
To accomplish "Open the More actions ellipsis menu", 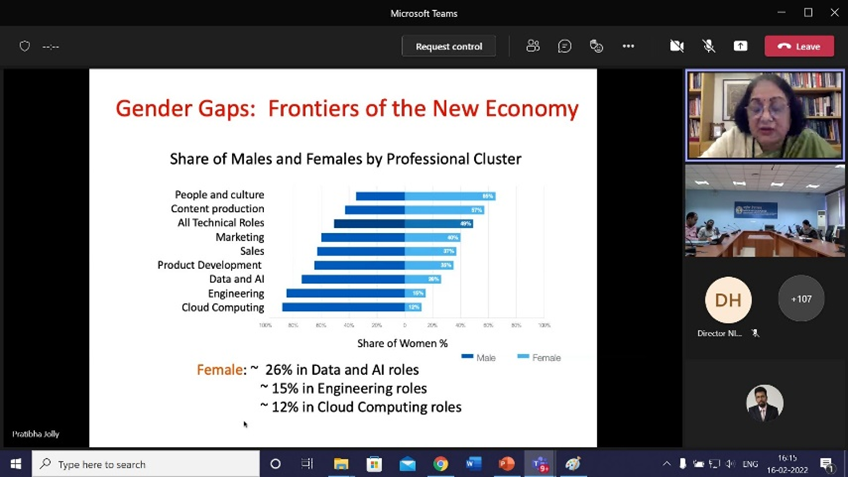I will tap(628, 46).
